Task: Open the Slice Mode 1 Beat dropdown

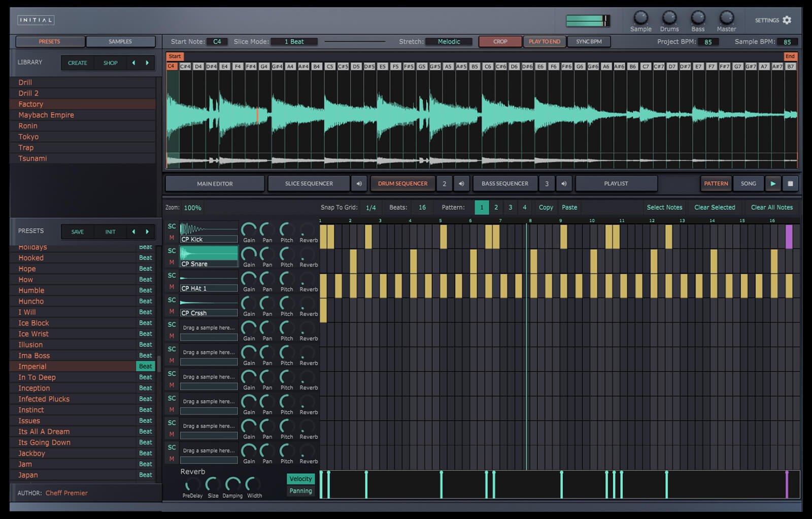Action: pyautogui.click(x=294, y=42)
